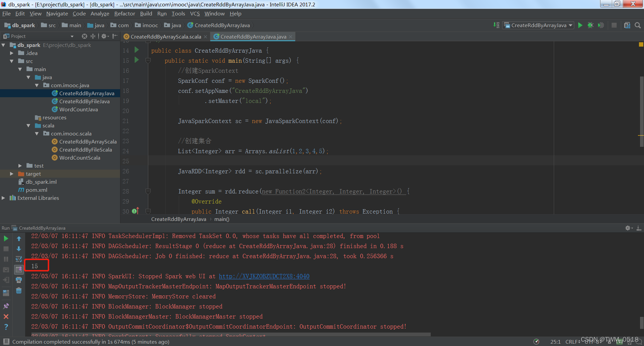Open the Project Structure dialog icon
This screenshot has width=644, height=346.
coord(627,25)
